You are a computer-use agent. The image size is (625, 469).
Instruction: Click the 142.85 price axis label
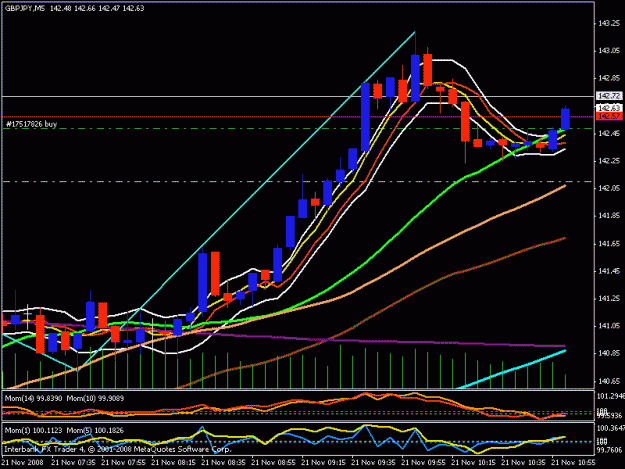coord(609,78)
